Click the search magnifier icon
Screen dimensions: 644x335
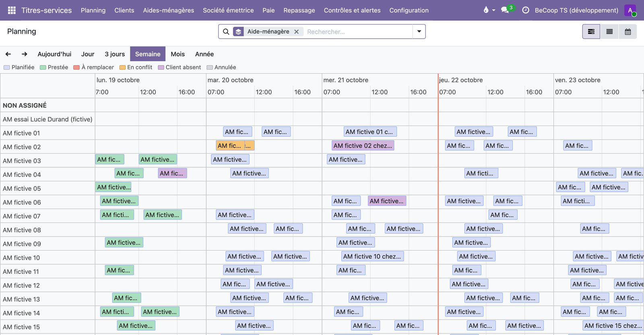(x=226, y=32)
